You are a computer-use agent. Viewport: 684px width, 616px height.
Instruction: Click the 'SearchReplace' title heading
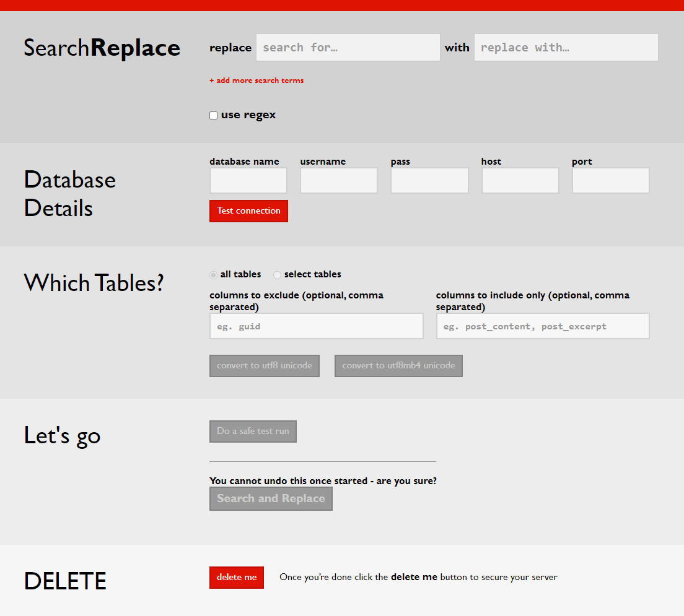102,48
